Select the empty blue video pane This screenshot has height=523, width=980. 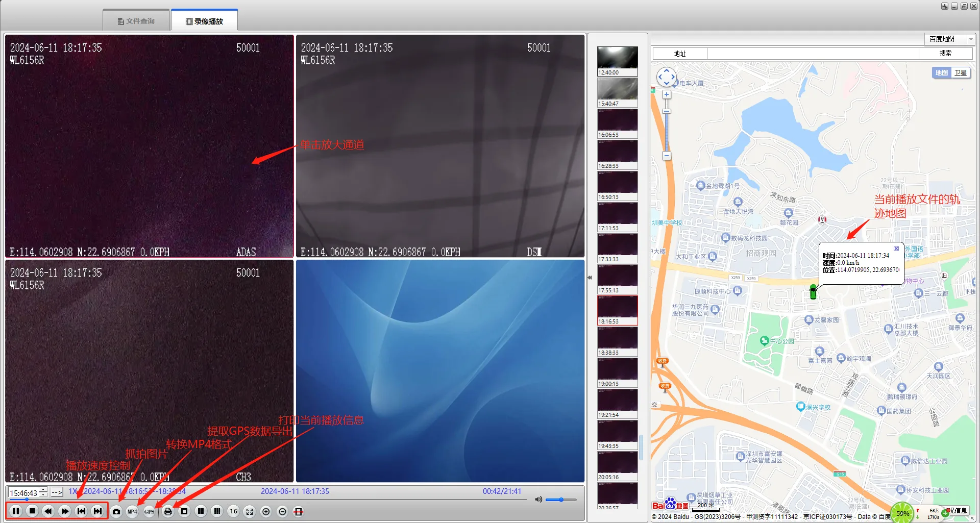coord(440,371)
